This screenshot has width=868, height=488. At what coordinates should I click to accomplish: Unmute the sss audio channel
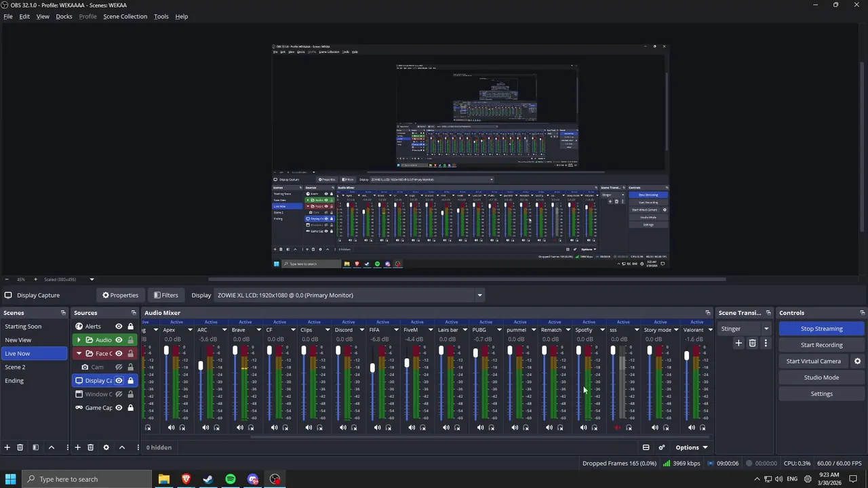617,428
